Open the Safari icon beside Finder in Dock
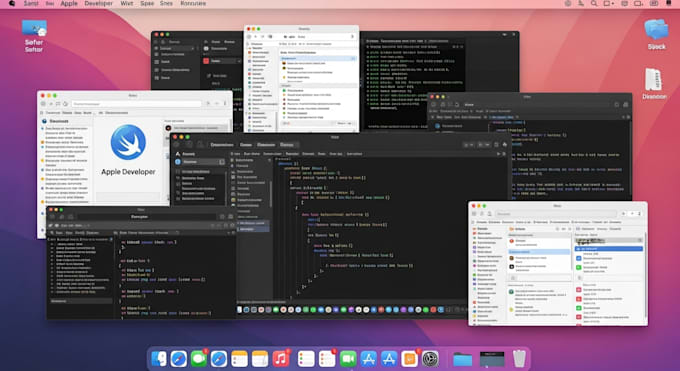The width and height of the screenshot is (680, 371). 179,359
